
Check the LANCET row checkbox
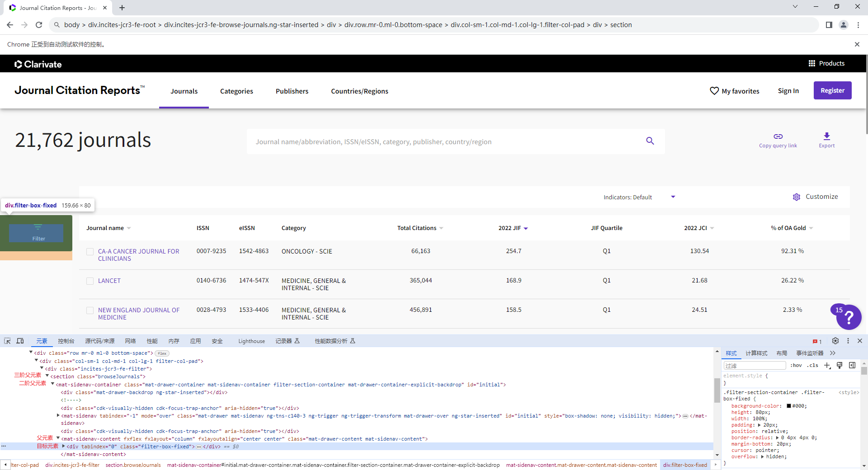(90, 281)
